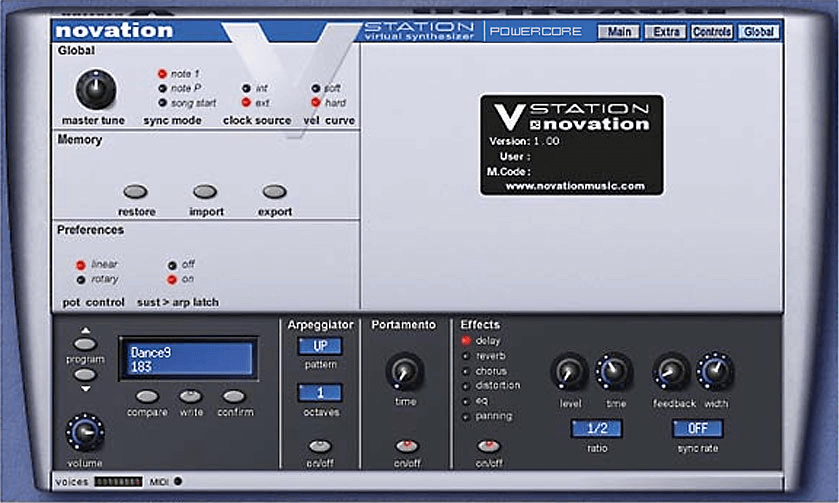Set pot control to linear

click(81, 265)
